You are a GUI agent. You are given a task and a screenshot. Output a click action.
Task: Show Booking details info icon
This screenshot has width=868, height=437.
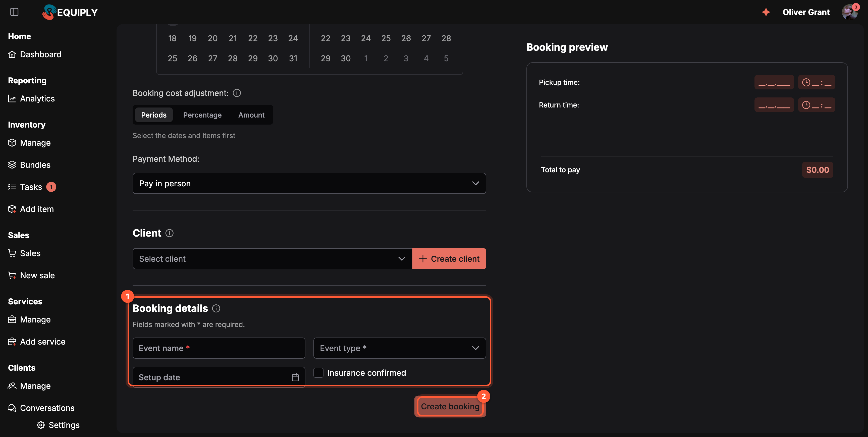pyautogui.click(x=216, y=308)
